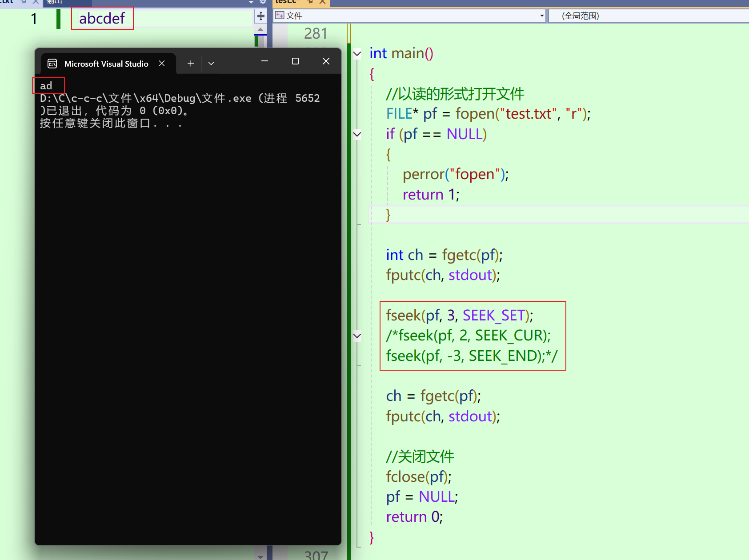The height and width of the screenshot is (560, 749).
Task: Click the terminal icon on the console tab
Action: 52,64
